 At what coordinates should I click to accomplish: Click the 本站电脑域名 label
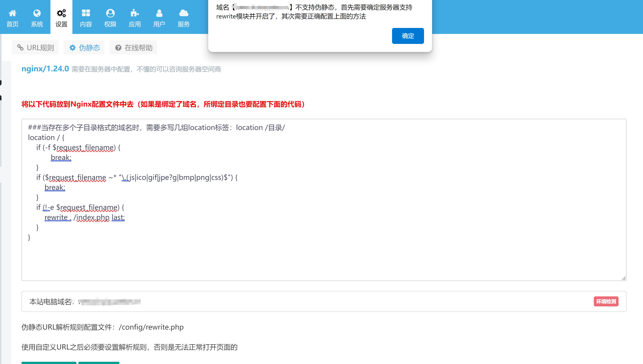click(x=50, y=301)
